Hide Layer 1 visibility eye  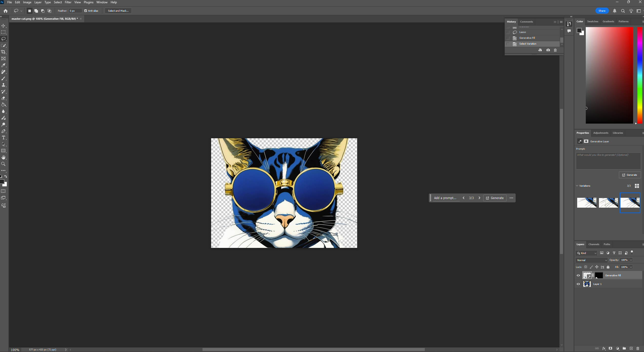578,284
